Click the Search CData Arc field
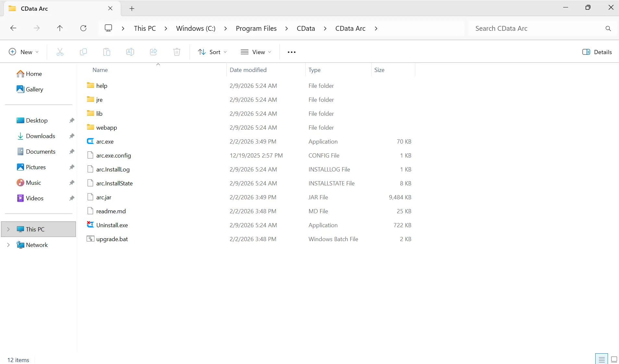This screenshot has width=619, height=364. pos(535,28)
